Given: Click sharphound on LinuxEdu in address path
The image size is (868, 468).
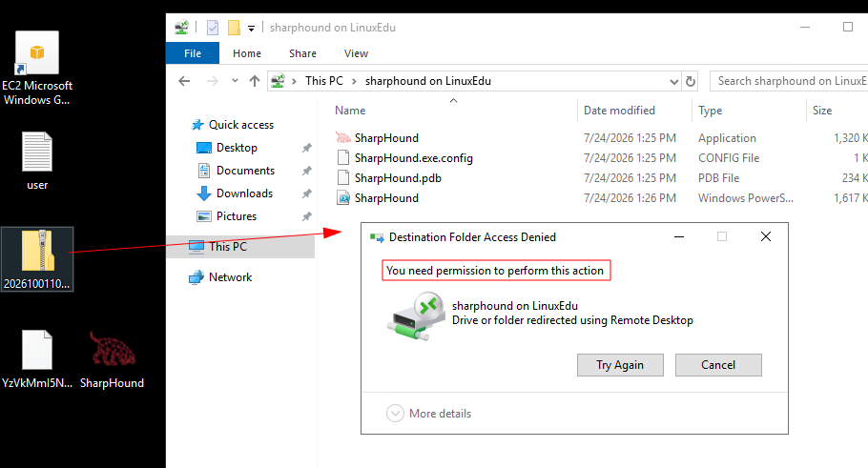Looking at the screenshot, I should (x=428, y=81).
